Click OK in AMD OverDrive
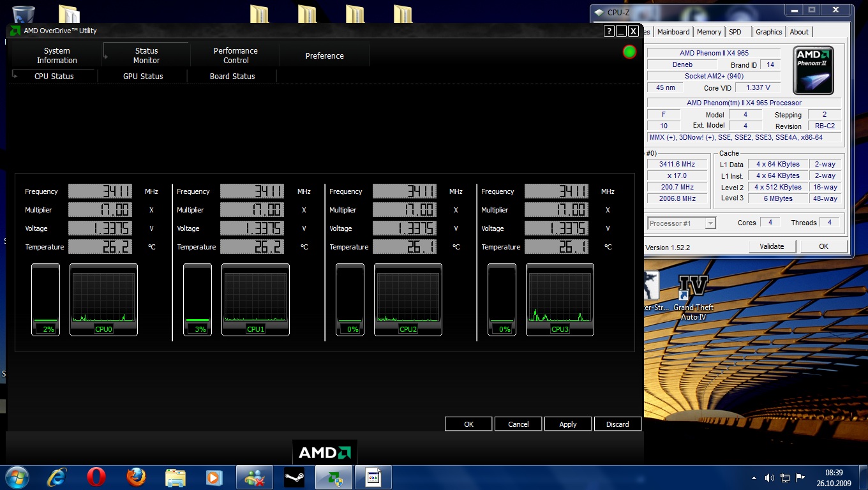This screenshot has width=868, height=490. coord(468,424)
